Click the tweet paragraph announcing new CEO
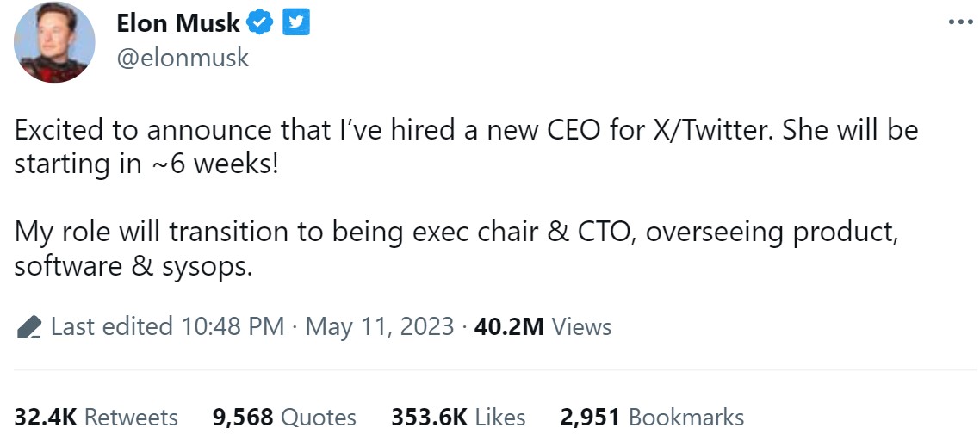 (x=465, y=146)
